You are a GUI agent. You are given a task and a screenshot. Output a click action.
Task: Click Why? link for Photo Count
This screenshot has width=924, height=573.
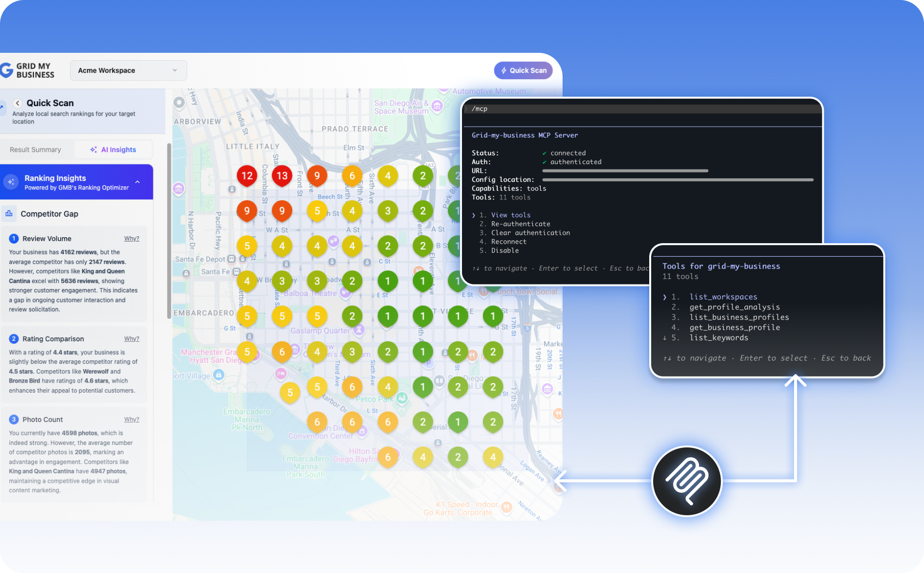[x=131, y=420]
